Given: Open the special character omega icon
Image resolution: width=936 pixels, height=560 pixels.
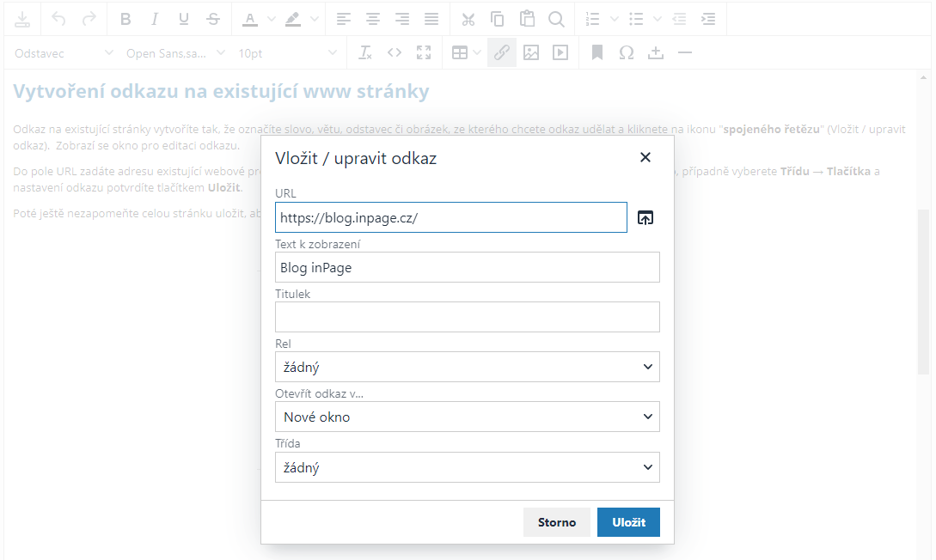Looking at the screenshot, I should (627, 53).
